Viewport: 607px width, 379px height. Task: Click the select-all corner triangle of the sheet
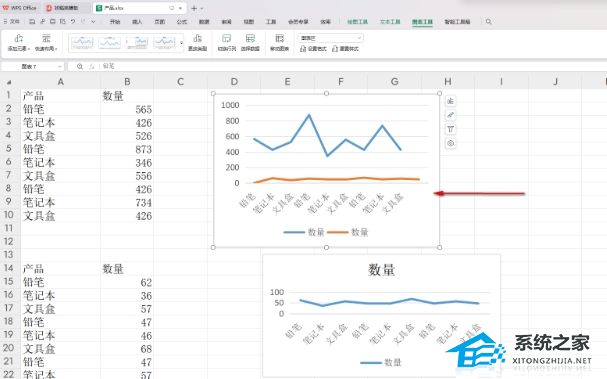pyautogui.click(x=9, y=82)
